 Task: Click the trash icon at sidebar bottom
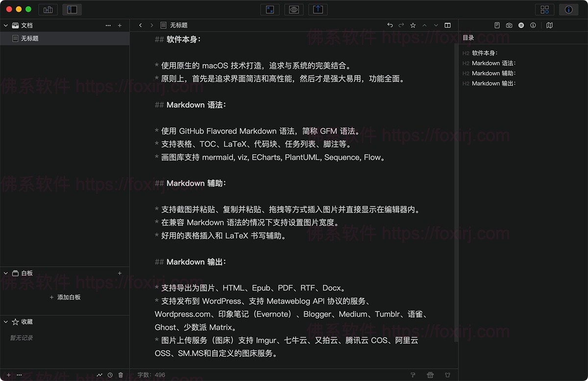(121, 374)
